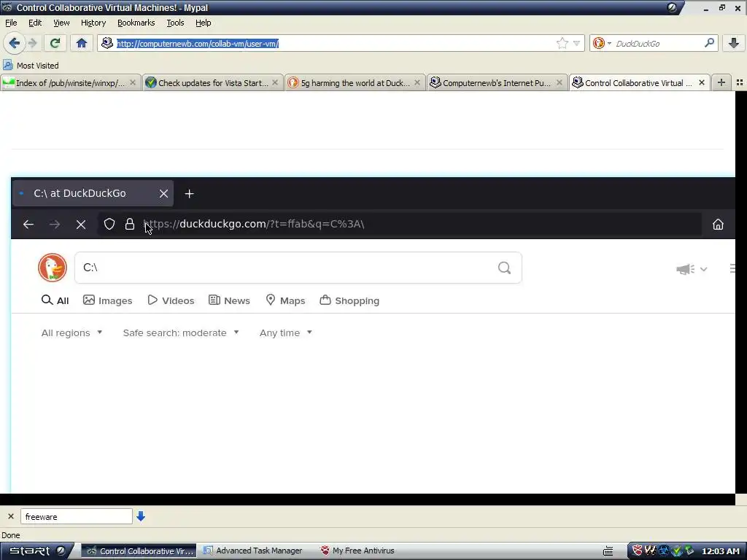Image resolution: width=747 pixels, height=560 pixels.
Task: Go back with Mypal's back arrow button
Action: coord(14,43)
